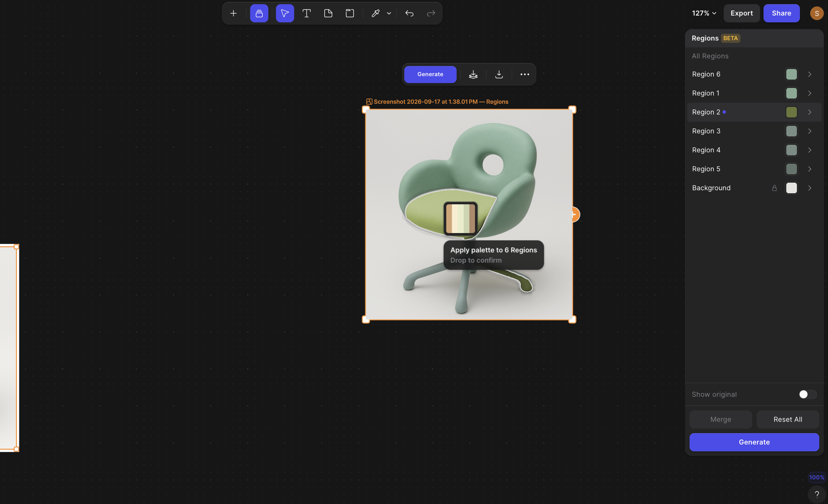
Task: Open the 127% zoom dropdown
Action: point(704,13)
